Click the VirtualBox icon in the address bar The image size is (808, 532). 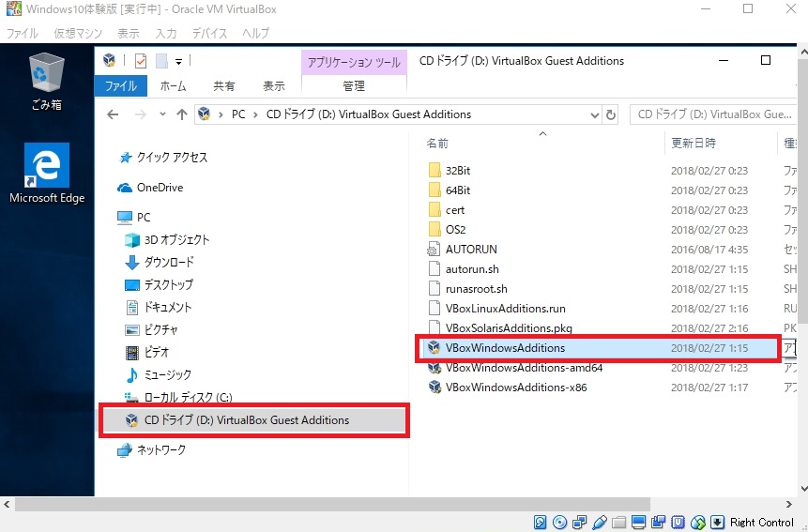point(204,114)
